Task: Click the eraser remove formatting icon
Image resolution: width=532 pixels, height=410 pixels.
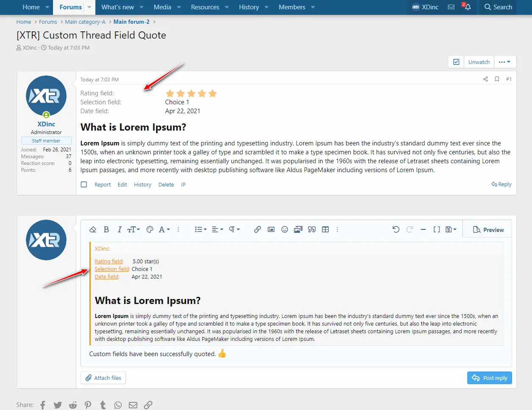Action: point(93,229)
